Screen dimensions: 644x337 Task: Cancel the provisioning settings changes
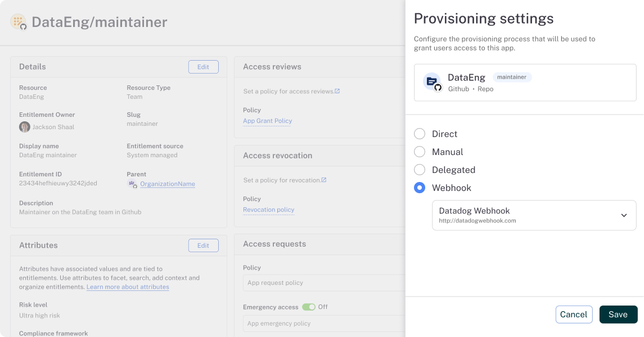[574, 315]
